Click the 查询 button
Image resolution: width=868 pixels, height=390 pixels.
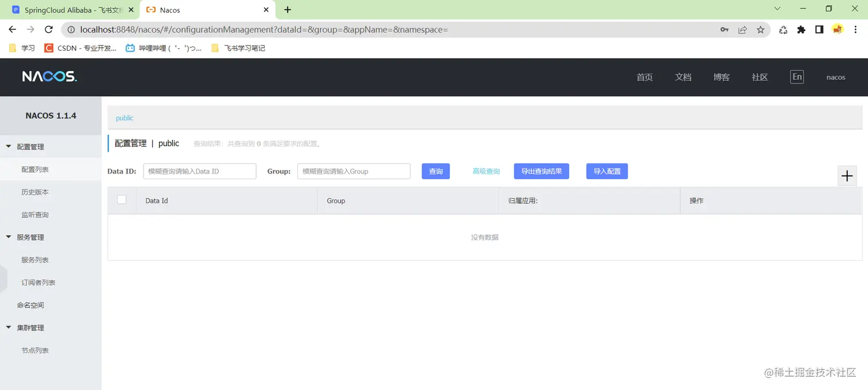[x=436, y=171]
